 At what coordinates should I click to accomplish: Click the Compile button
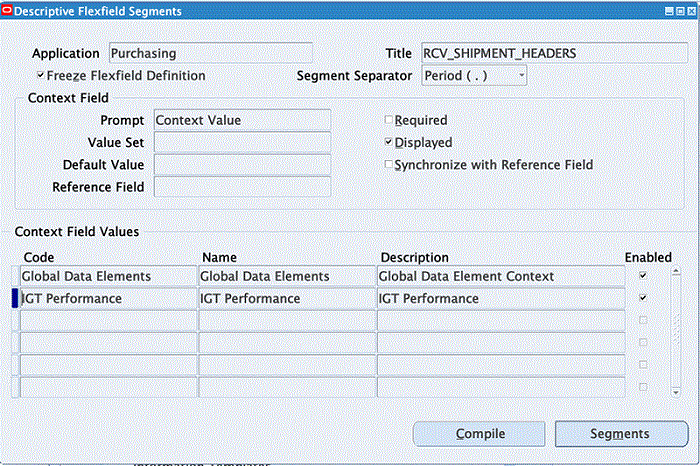480,434
